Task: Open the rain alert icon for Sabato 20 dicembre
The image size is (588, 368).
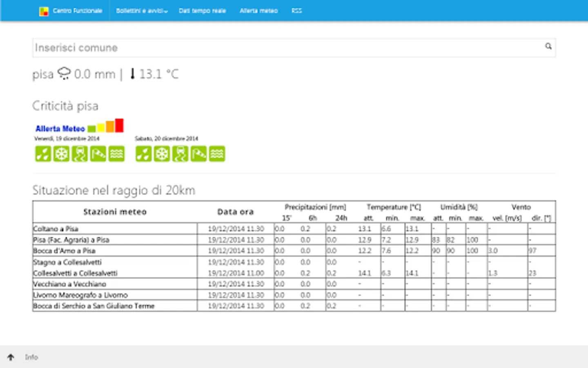Action: pos(143,154)
